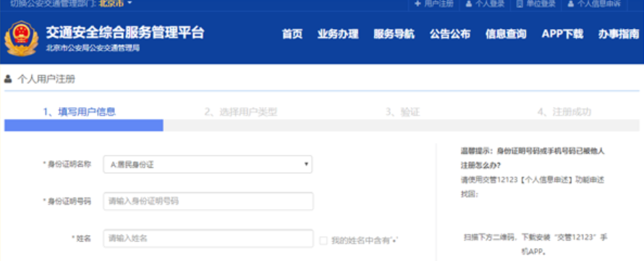Open the 业务办理 menu
This screenshot has height=261, width=644.
[338, 34]
